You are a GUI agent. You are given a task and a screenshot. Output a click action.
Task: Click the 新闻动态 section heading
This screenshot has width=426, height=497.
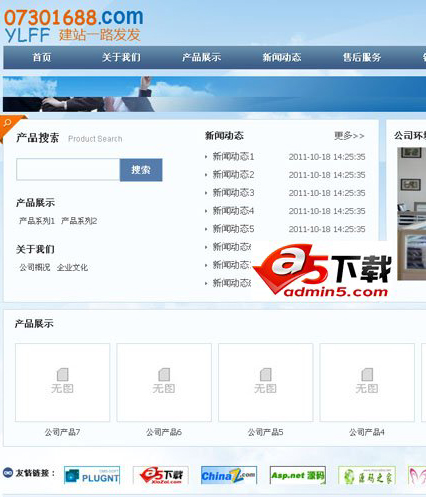224,135
